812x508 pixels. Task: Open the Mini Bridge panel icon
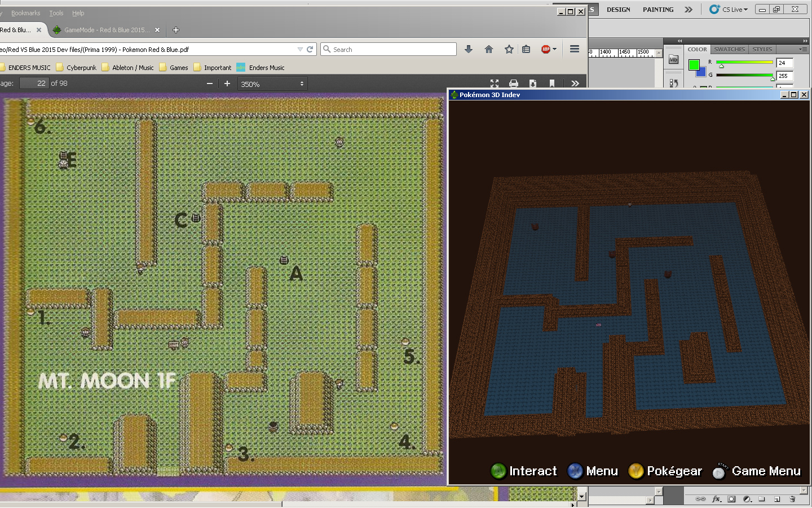[673, 60]
